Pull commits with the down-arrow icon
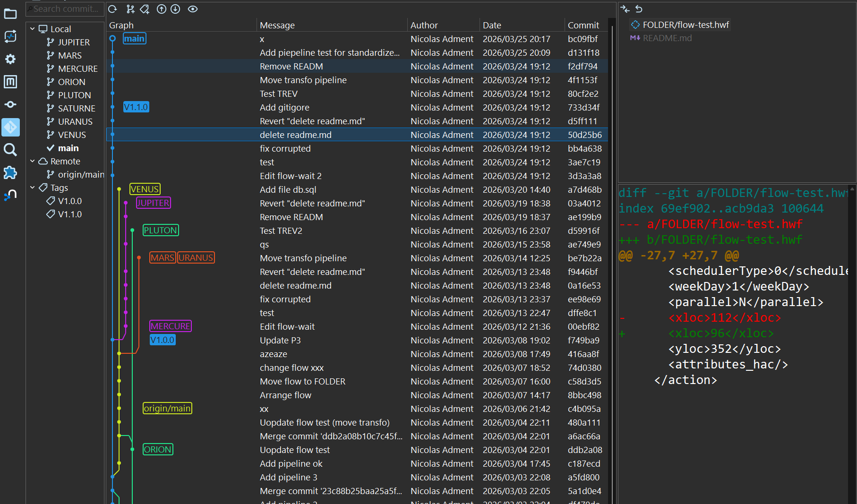 pos(175,9)
